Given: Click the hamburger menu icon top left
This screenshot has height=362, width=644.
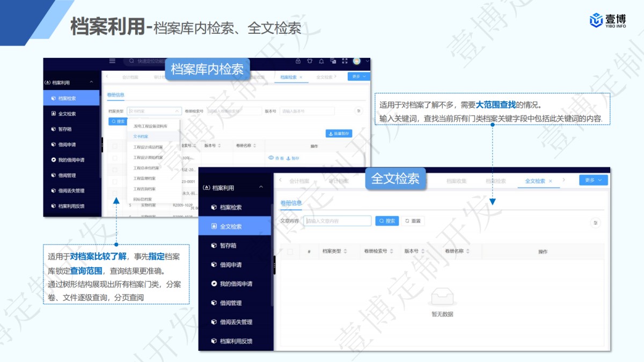Looking at the screenshot, I should pyautogui.click(x=112, y=61).
